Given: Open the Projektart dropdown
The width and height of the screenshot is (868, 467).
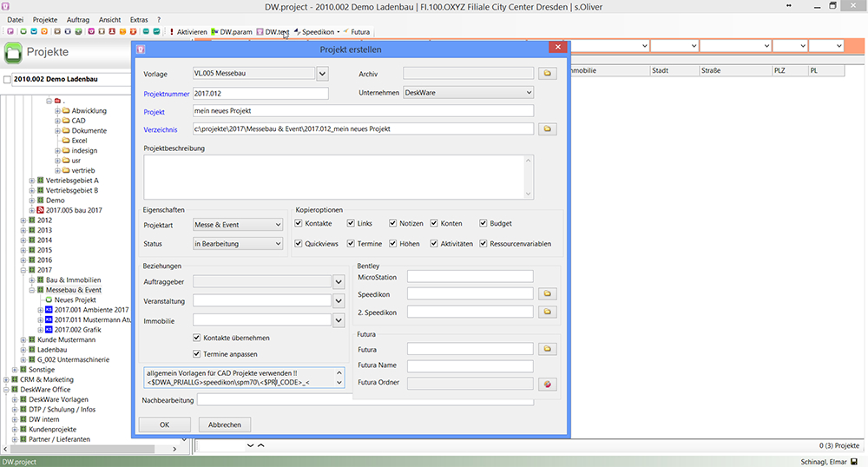Looking at the screenshot, I should 238,225.
